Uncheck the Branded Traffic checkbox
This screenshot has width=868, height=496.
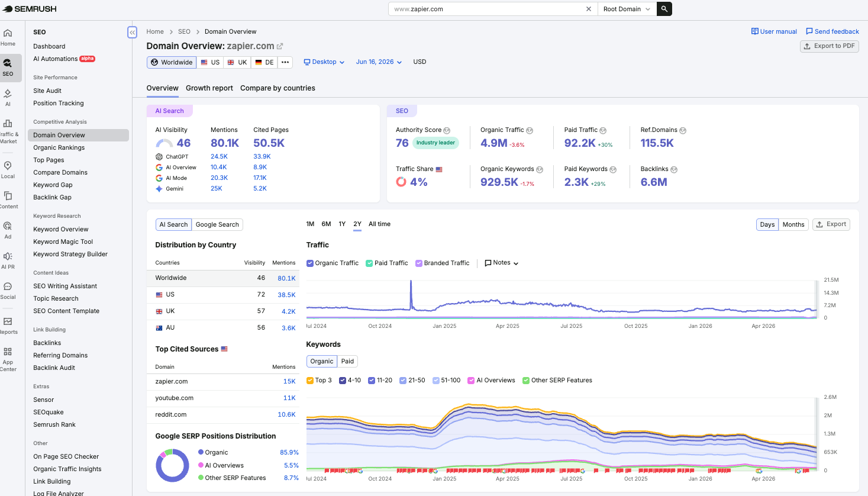(419, 263)
